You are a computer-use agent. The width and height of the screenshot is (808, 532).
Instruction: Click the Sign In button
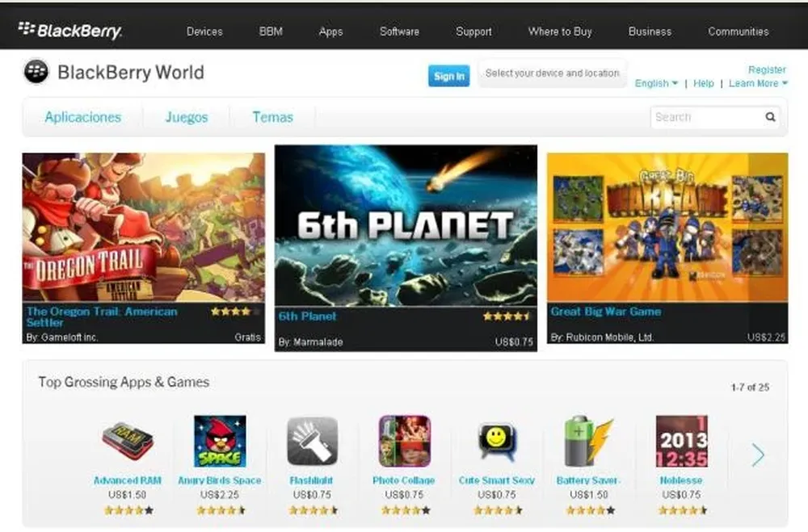click(x=448, y=76)
